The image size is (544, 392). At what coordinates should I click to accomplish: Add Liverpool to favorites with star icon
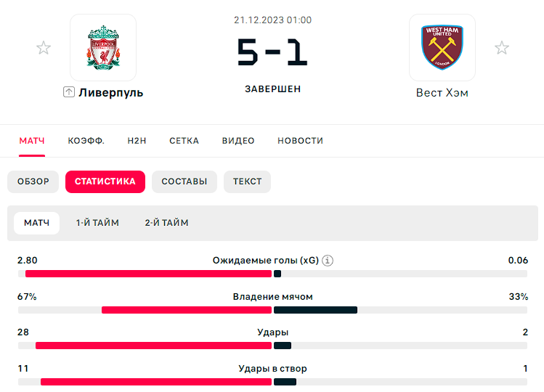44,48
